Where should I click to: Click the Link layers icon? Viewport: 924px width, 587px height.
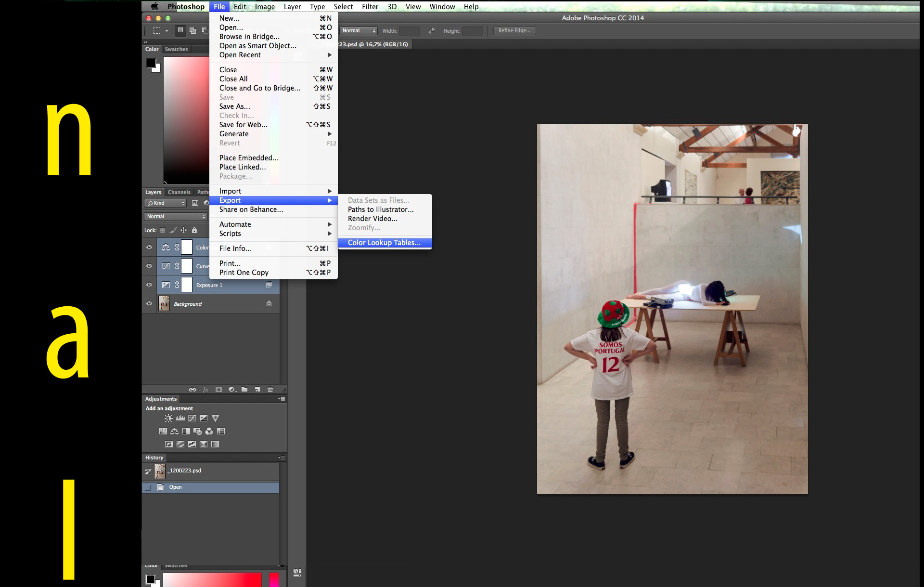pos(192,390)
